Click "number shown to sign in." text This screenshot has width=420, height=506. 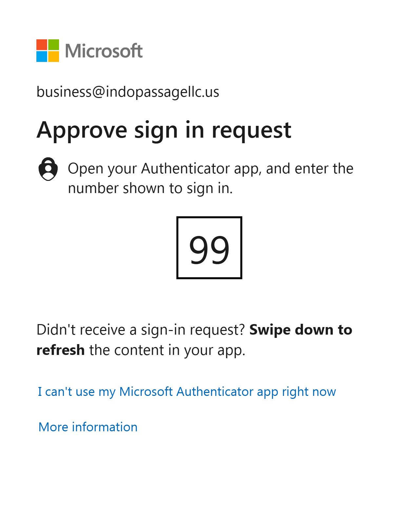[x=150, y=188]
